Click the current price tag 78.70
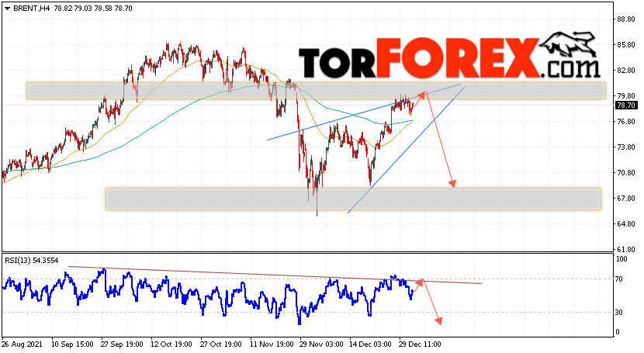 pos(626,106)
